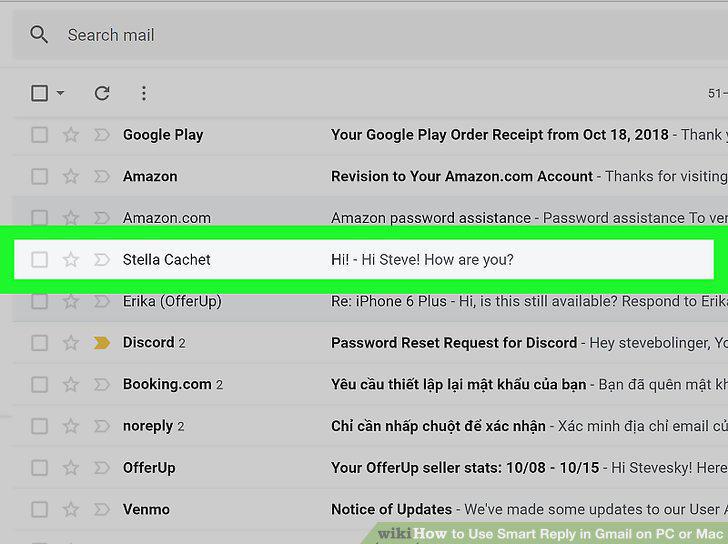Mark Amazon.com email as important
Screen dimensions: 728x544
click(102, 218)
